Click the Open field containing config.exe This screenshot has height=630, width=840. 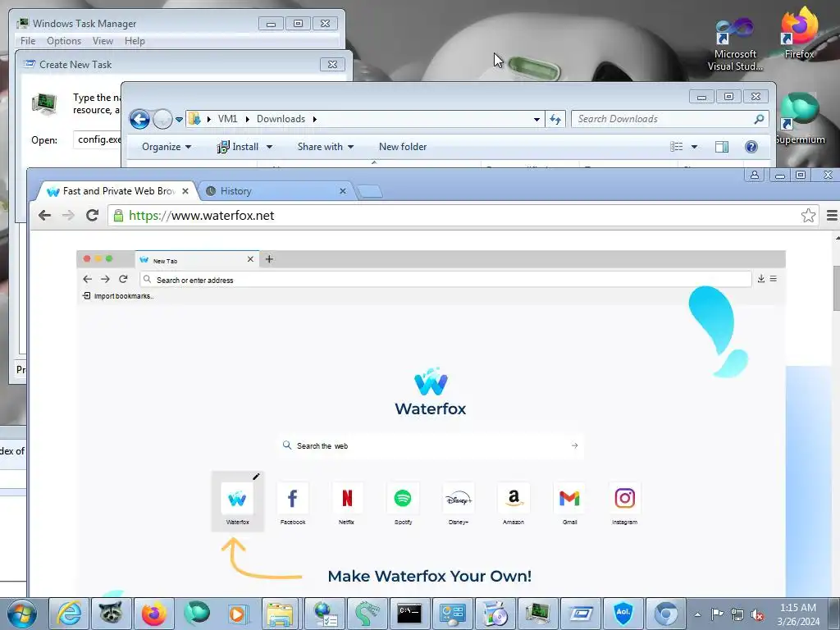(98, 139)
